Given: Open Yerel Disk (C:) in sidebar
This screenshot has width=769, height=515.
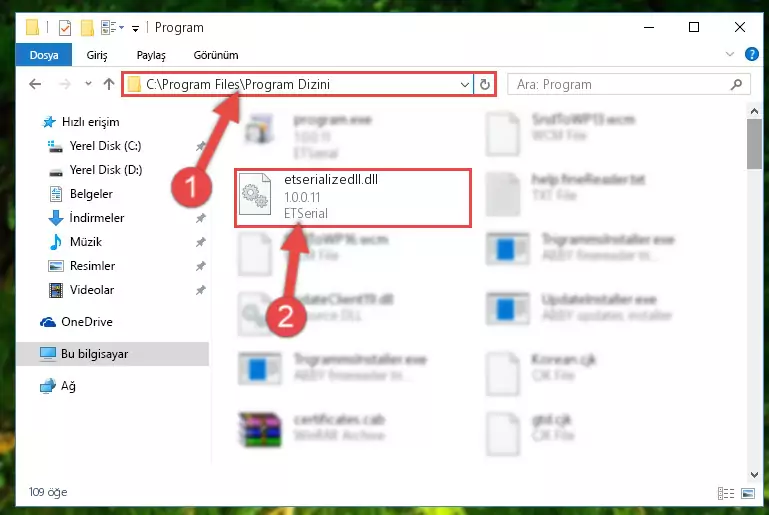Looking at the screenshot, I should pos(105,146).
